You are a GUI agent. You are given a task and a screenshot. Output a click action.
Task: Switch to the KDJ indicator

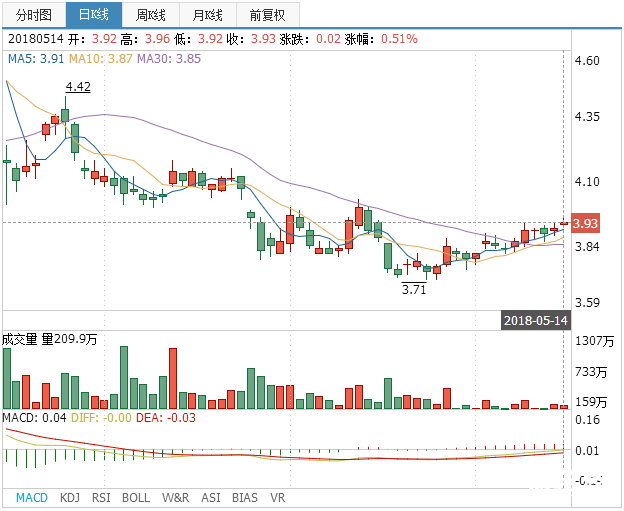coord(70,497)
